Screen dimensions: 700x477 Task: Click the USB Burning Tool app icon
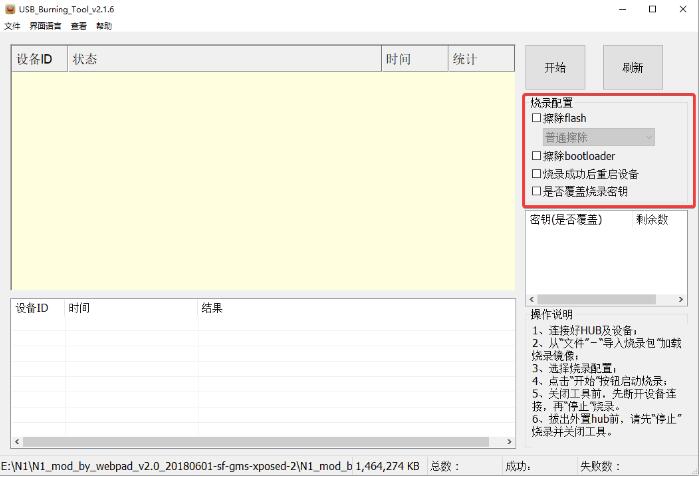pos(10,9)
